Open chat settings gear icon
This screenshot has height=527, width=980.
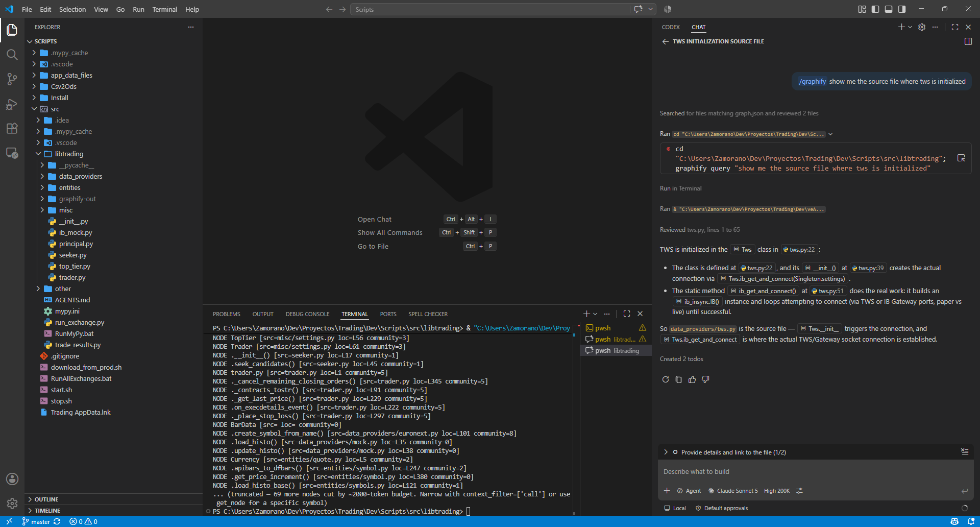click(922, 27)
